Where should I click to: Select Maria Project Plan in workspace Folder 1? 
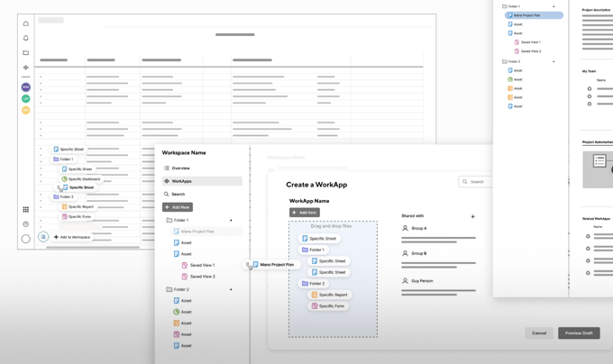[x=206, y=232]
